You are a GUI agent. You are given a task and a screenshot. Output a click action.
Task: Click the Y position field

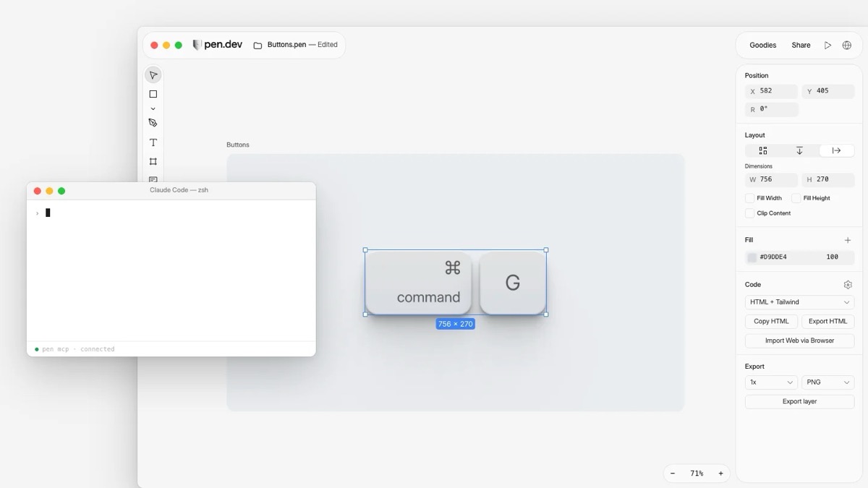[827, 91]
